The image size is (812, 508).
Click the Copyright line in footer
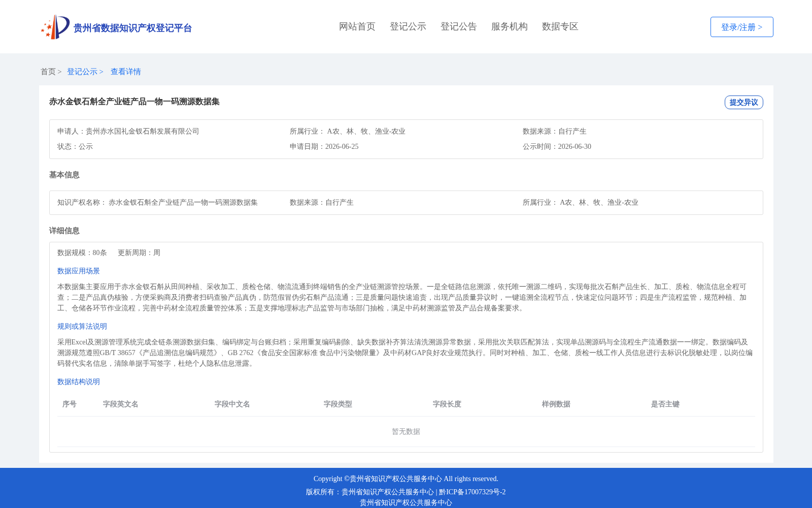pos(406,479)
